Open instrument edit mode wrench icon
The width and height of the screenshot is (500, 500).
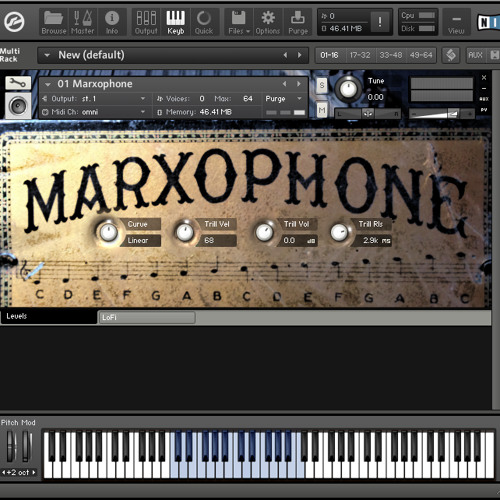pos(18,83)
